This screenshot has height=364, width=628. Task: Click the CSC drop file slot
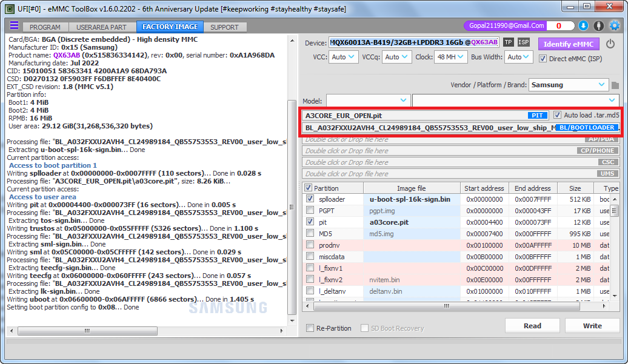[460, 162]
